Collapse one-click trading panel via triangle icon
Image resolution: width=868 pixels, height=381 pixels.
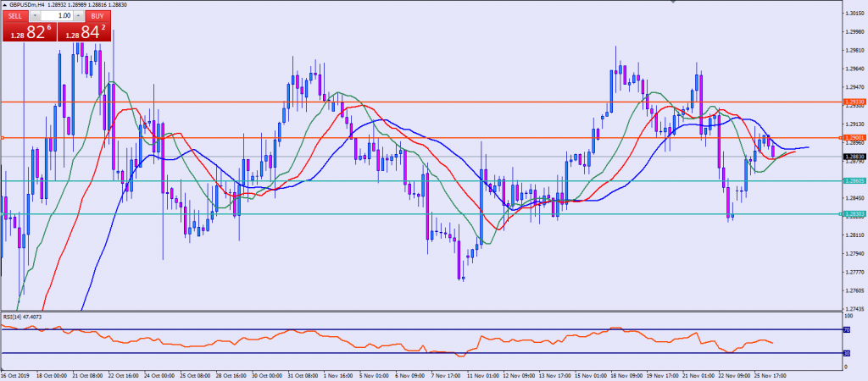click(4, 4)
